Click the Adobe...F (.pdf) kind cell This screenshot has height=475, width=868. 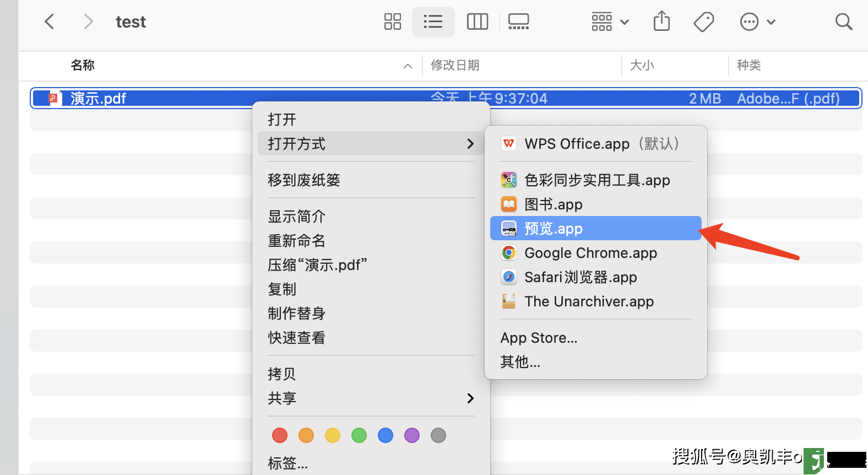tap(789, 98)
